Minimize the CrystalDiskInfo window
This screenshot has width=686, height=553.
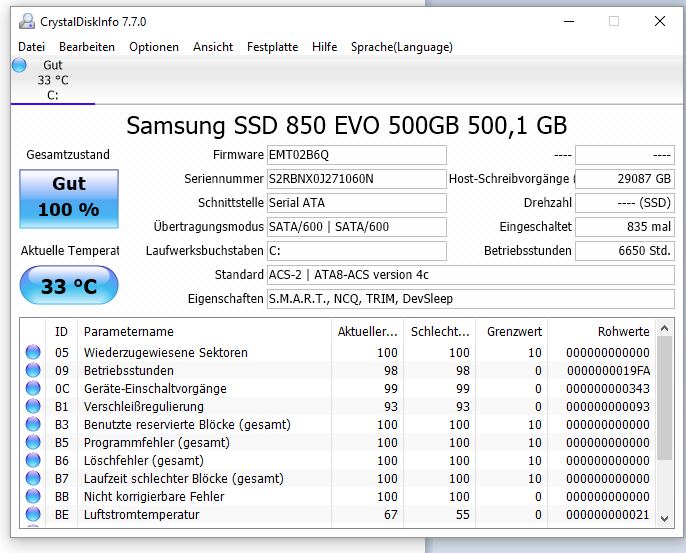[569, 21]
